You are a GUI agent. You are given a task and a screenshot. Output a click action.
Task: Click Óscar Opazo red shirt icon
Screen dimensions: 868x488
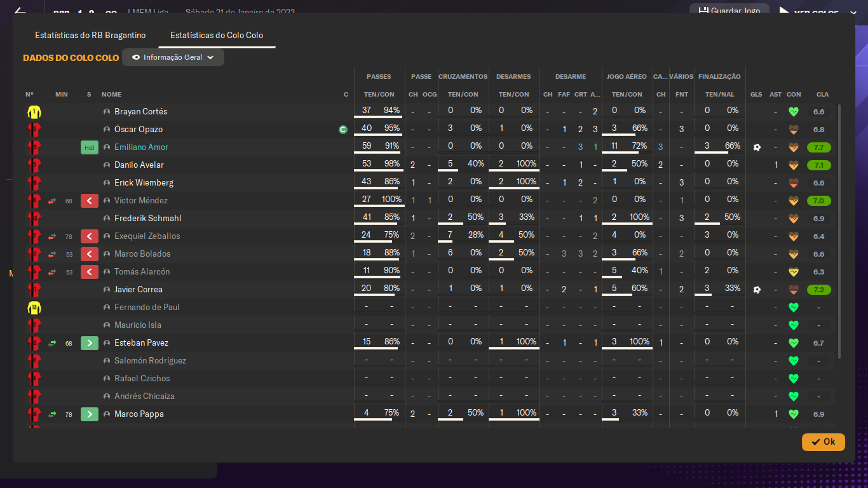pyautogui.click(x=34, y=130)
